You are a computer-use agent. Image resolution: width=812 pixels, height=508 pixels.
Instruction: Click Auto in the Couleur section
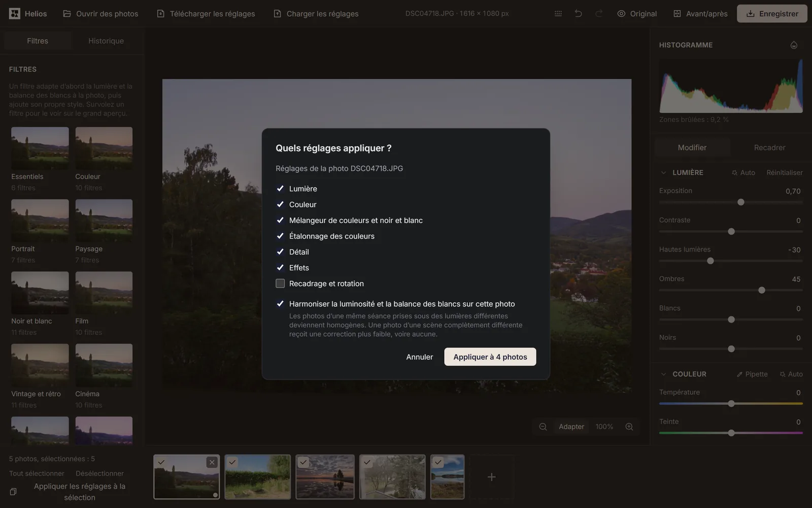791,374
